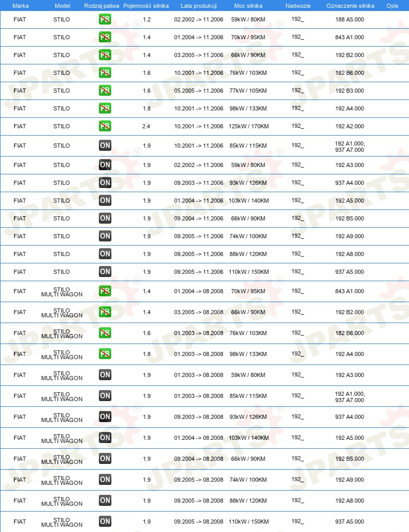This screenshot has height=532, width=409.
Task: Click ON icon in Multi Wagon 74kW / 100KM row
Action: 105,480
